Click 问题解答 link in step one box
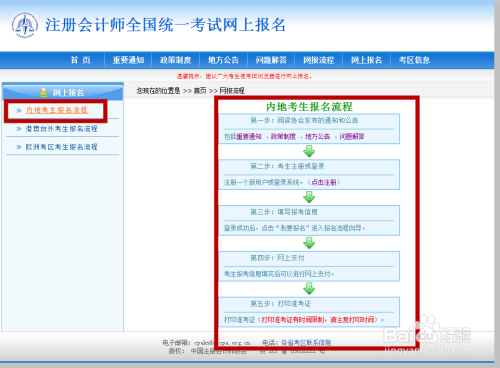500x368 pixels. coord(352,136)
